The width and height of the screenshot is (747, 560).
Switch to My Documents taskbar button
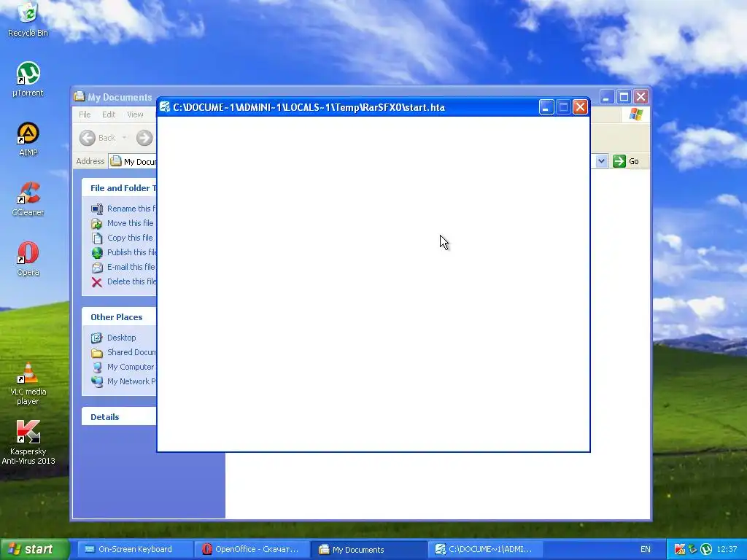[368, 549]
